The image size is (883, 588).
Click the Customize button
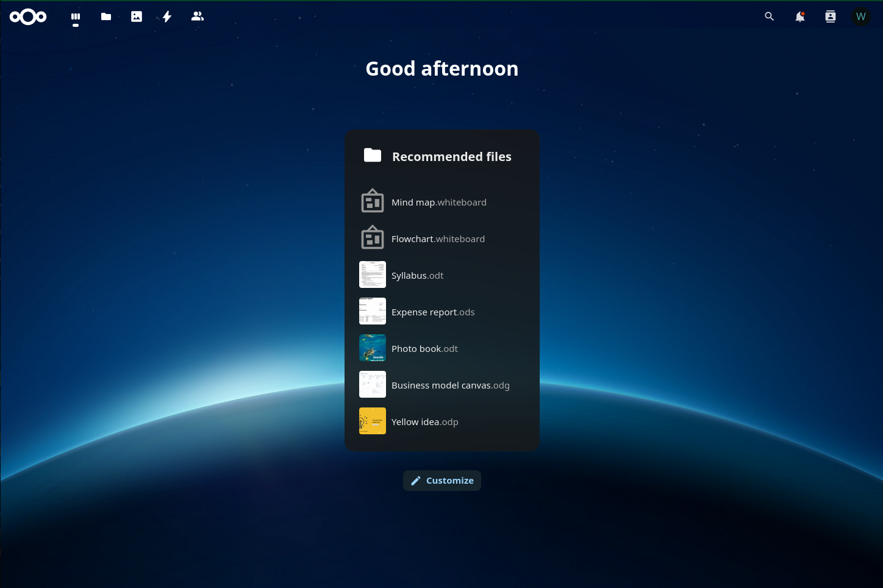(442, 481)
